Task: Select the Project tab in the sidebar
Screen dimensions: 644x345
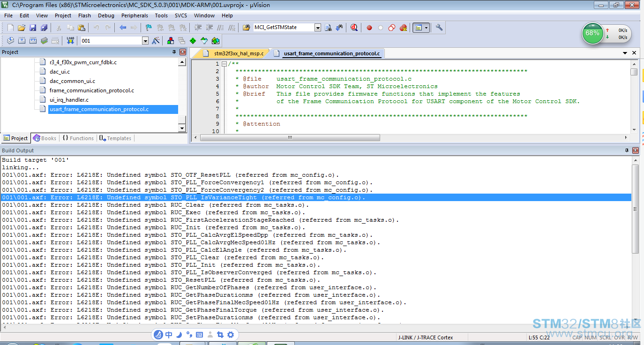Action: (15, 138)
